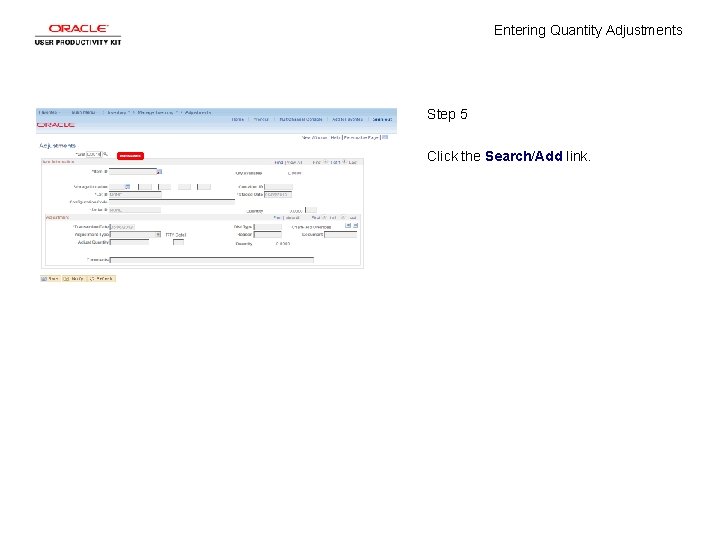Click into the Document field
This screenshot has width=720, height=540.
coord(341,235)
